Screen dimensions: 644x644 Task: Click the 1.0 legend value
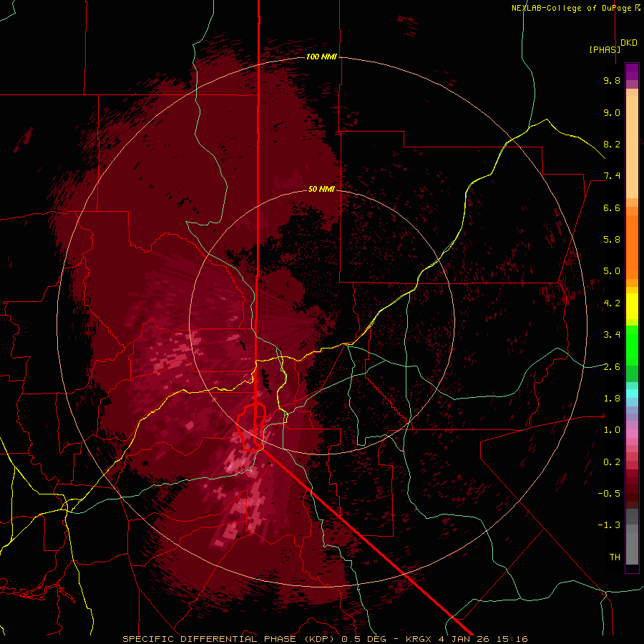(x=612, y=430)
